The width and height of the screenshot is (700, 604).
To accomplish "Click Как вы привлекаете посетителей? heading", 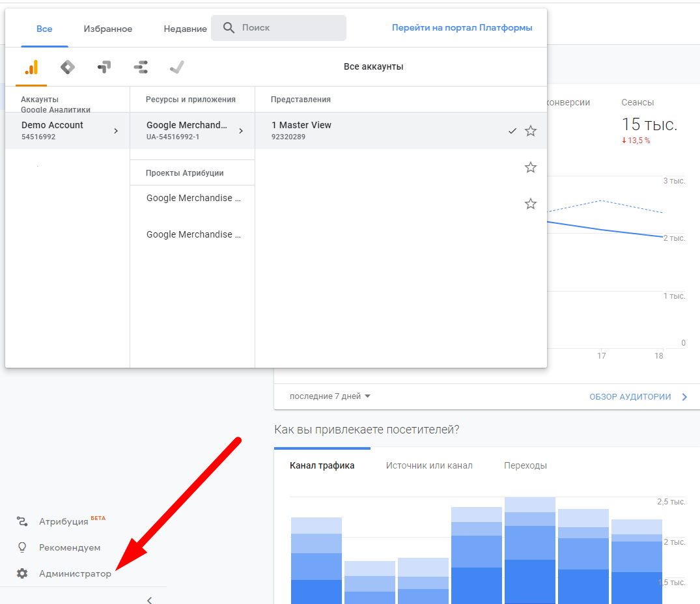I will click(x=367, y=430).
